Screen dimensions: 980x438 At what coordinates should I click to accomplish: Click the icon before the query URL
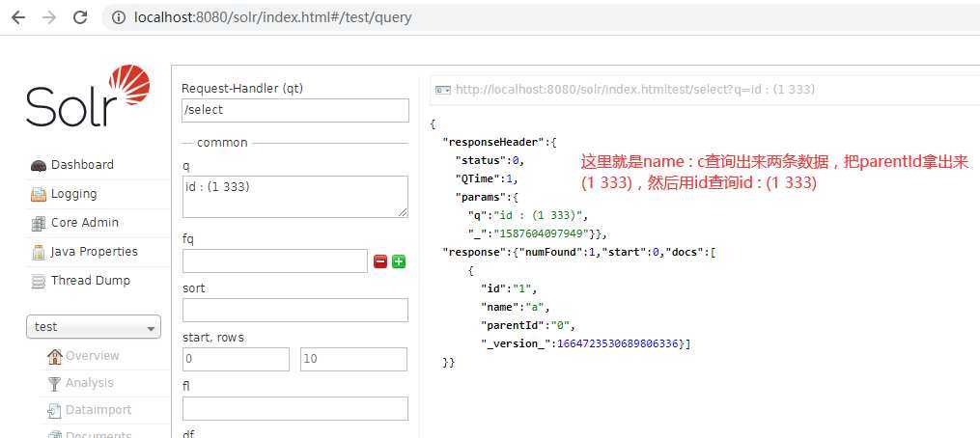pos(443,90)
